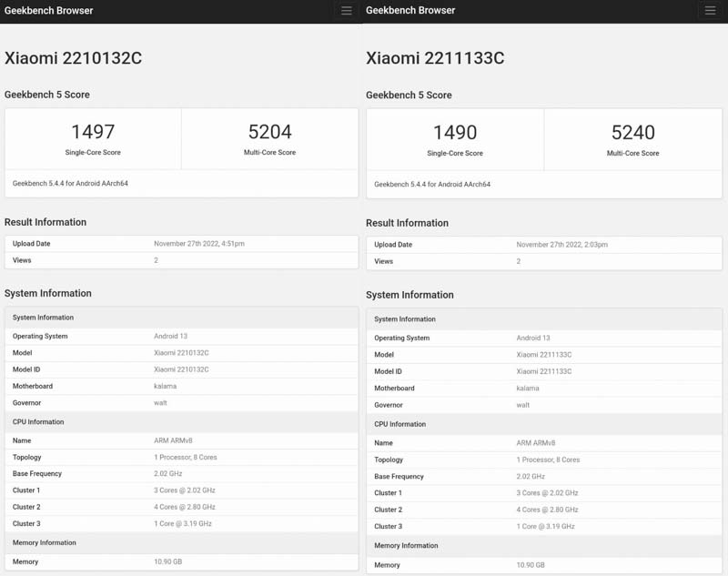Viewport: 728px width, 576px height.
Task: Open hamburger menu on left Geekbench page
Action: (x=347, y=11)
